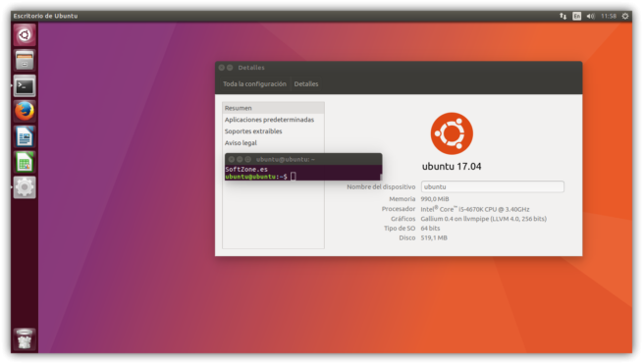Click the Ubuntu logo in Detalles
Image resolution: width=643 pixels, height=364 pixels.
click(x=452, y=133)
